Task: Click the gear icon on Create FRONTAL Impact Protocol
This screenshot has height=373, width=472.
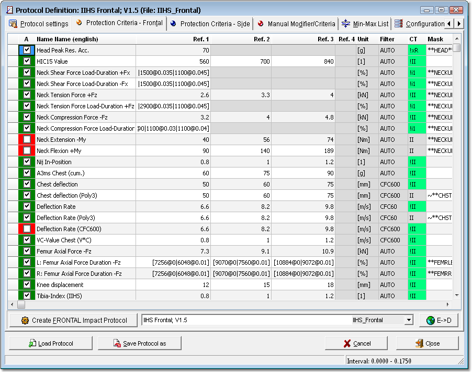Action: click(x=25, y=320)
